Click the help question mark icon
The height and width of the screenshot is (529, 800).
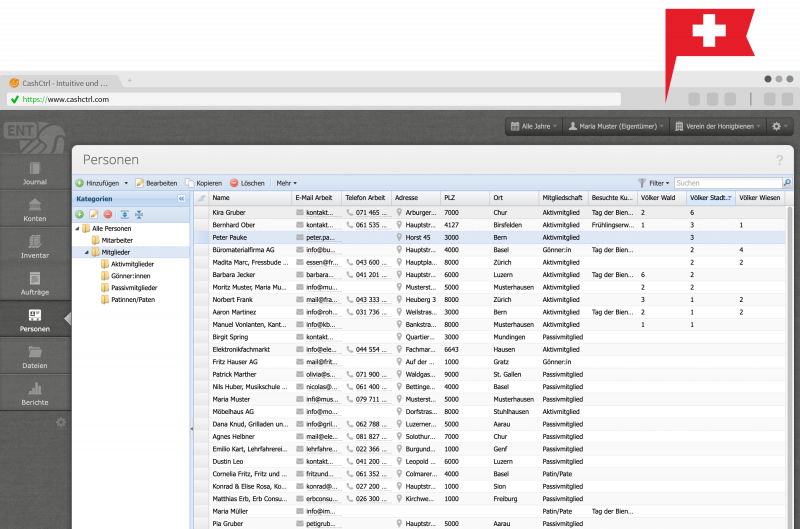tap(780, 160)
